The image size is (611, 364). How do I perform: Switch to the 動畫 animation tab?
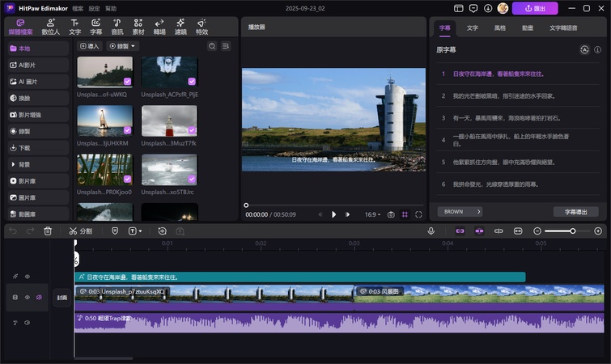pos(528,28)
